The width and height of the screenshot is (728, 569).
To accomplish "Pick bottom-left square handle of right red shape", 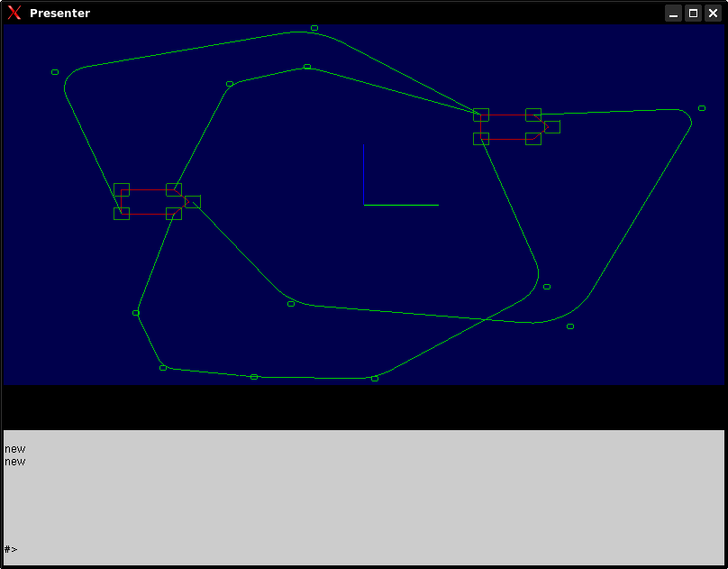I will click(481, 139).
